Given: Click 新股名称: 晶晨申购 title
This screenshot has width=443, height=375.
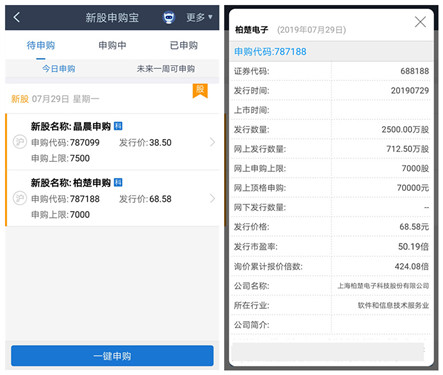Looking at the screenshot, I should [71, 126].
